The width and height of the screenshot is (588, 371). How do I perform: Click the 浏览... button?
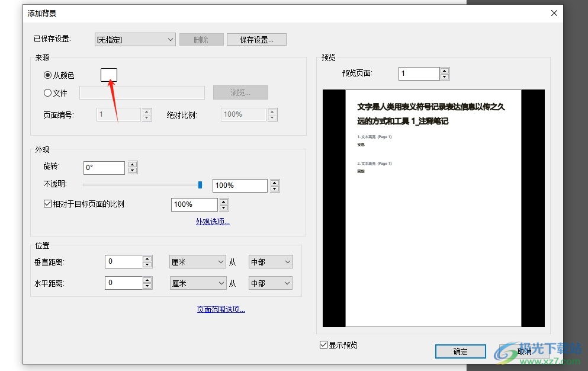(x=240, y=92)
